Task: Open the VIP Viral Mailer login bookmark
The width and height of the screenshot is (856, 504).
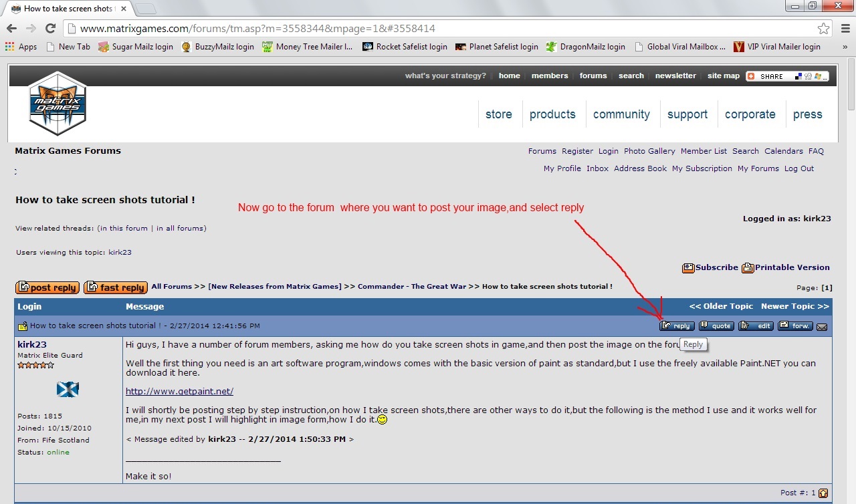Action: 776,47
